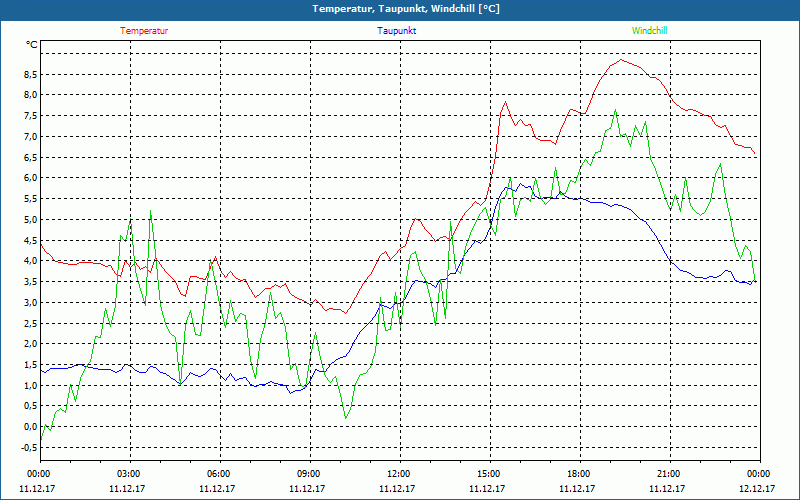The image size is (800, 500).
Task: Click the blue Taupunkt legend label
Action: [x=397, y=31]
